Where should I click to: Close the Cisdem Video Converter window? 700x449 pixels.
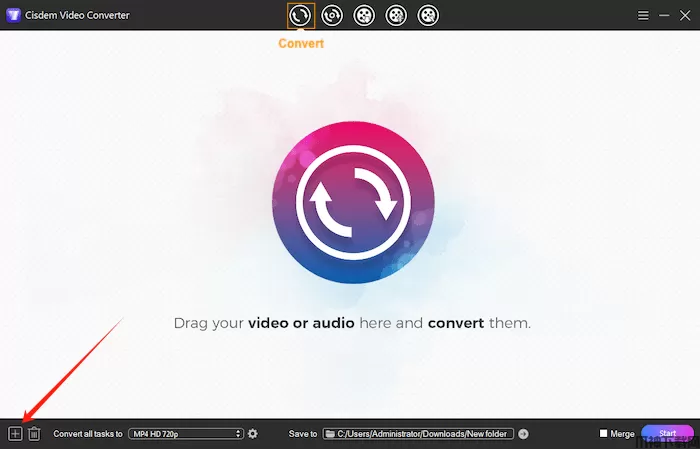685,16
